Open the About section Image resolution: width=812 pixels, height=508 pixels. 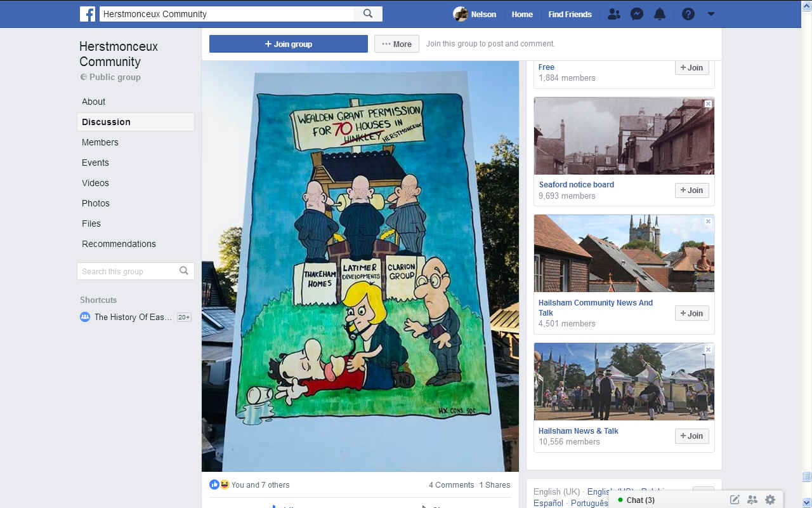[93, 102]
